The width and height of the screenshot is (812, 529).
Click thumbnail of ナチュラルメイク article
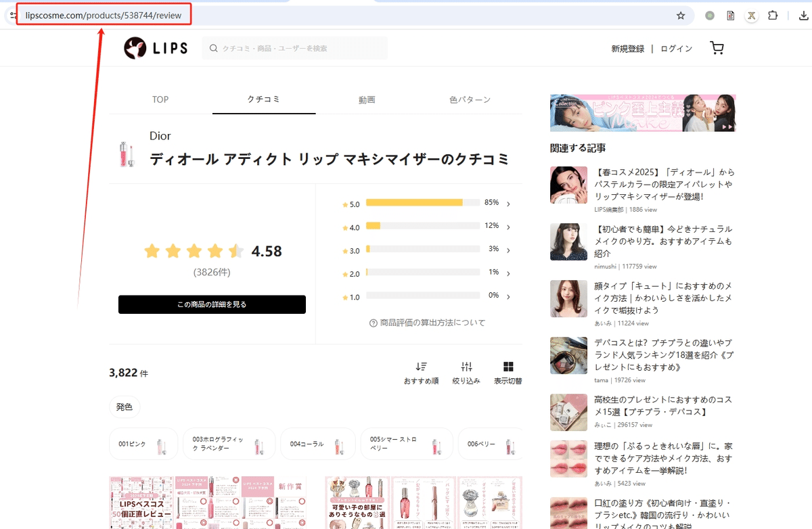click(x=568, y=241)
